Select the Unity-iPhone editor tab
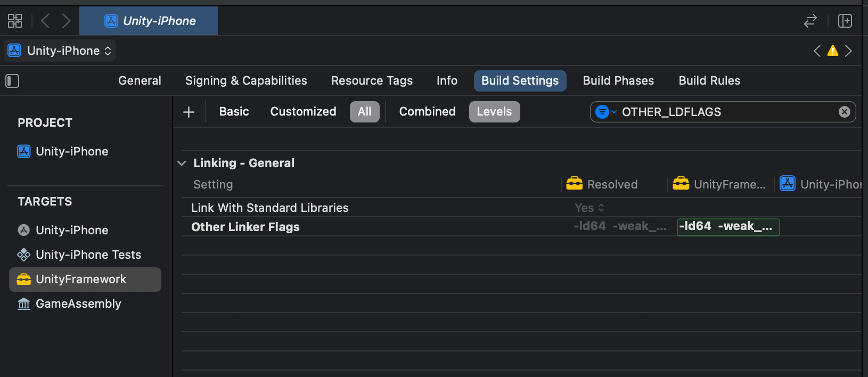This screenshot has width=868, height=377. pos(149,21)
